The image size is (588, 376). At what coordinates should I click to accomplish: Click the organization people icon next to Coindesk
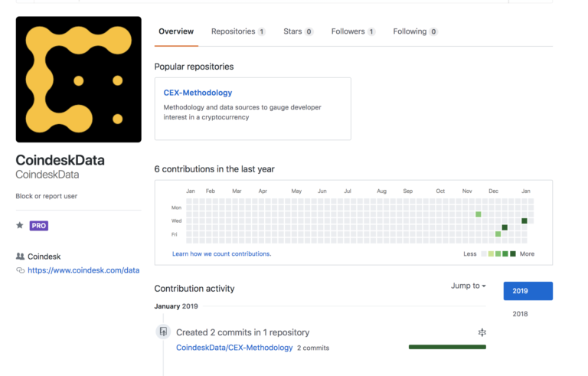pyautogui.click(x=20, y=257)
